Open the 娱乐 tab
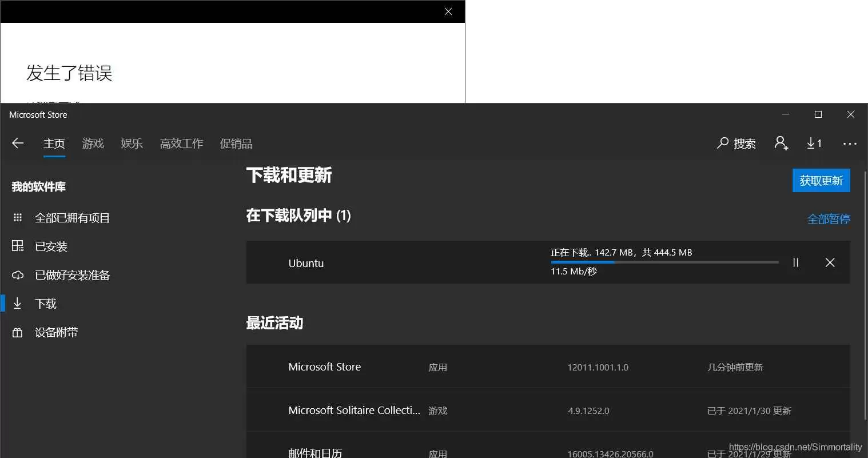Viewport: 868px width, 458px height. 132,144
